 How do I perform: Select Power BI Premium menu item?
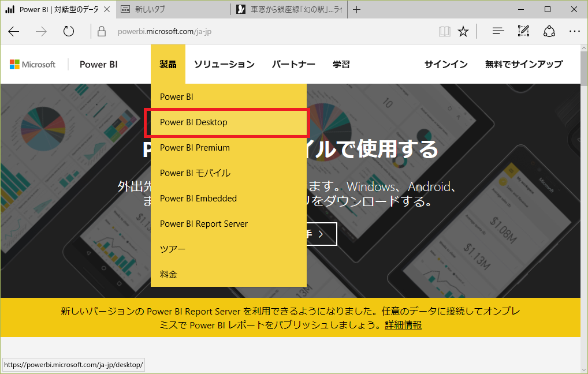[x=229, y=148]
